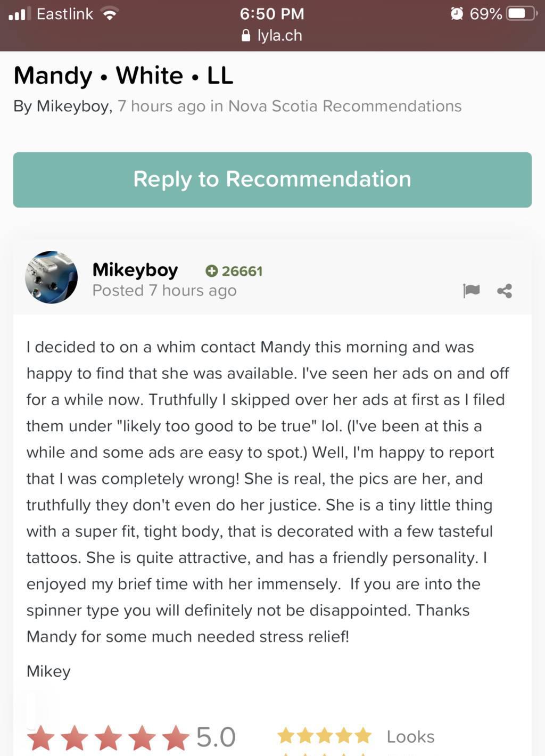Tap the lock icon beside lyla.ch
This screenshot has height=756, width=545.
click(246, 36)
